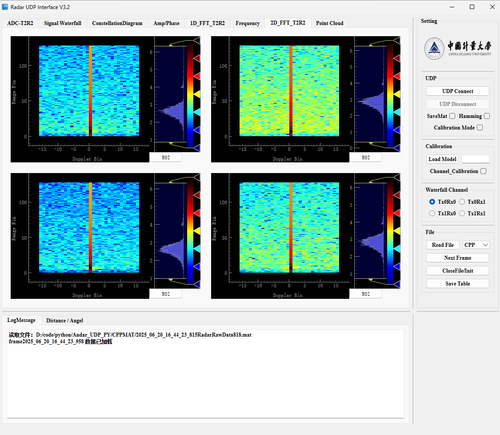Click the China Jiliang University logo

coord(458,48)
